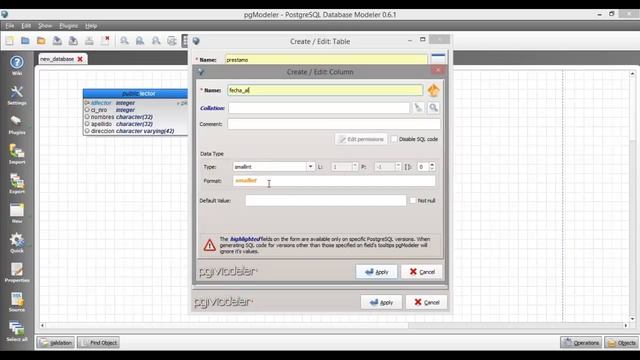640x360 pixels.
Task: Select the direccion character varying(42) row
Action: click(135, 131)
